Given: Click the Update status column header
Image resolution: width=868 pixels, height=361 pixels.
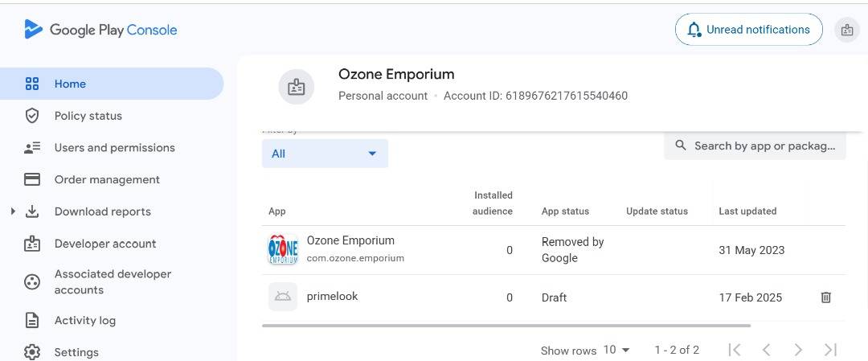Looking at the screenshot, I should (657, 211).
